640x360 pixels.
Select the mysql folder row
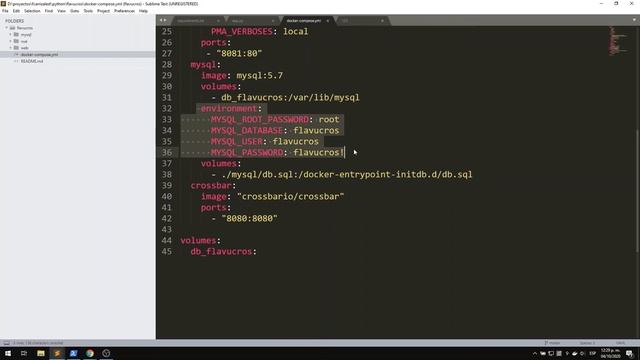(x=78, y=35)
